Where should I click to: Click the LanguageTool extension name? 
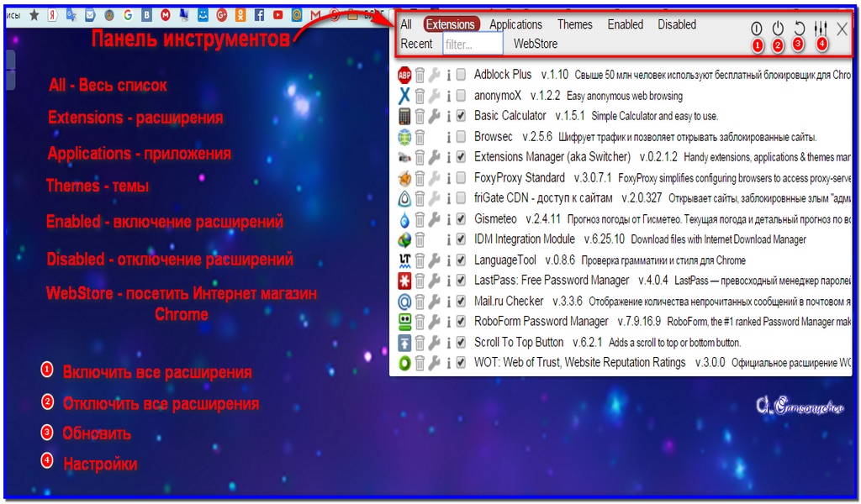[504, 260]
